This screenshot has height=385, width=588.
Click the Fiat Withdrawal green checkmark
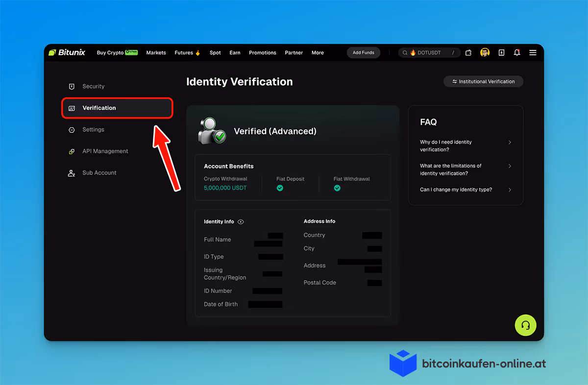(x=337, y=188)
